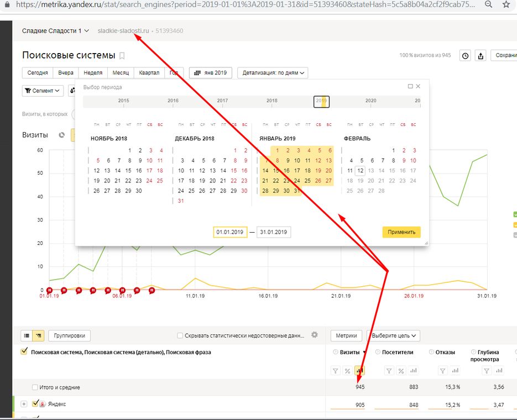Click the info icon beside Визиты header
Screen dimensions: 517x420
(x=336, y=352)
